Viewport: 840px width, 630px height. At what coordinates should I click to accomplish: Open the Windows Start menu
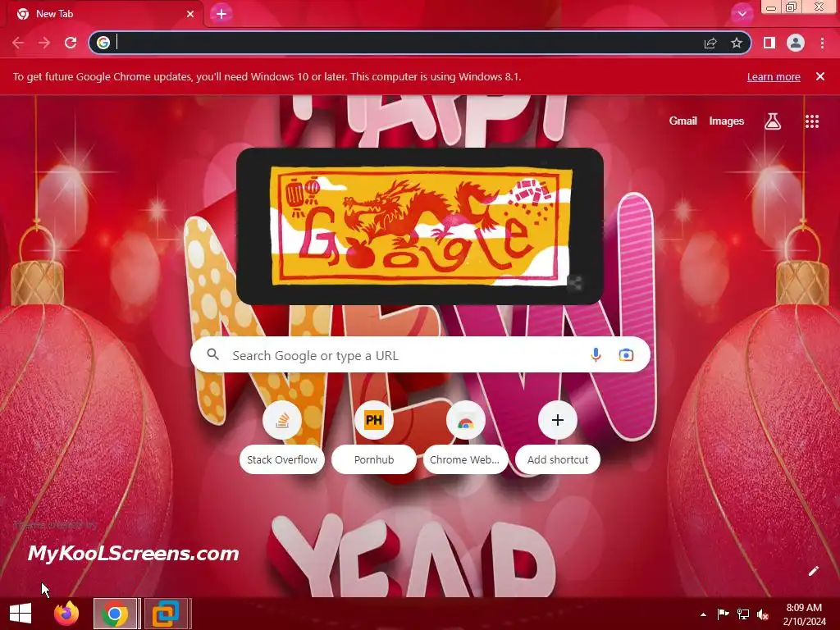21,614
